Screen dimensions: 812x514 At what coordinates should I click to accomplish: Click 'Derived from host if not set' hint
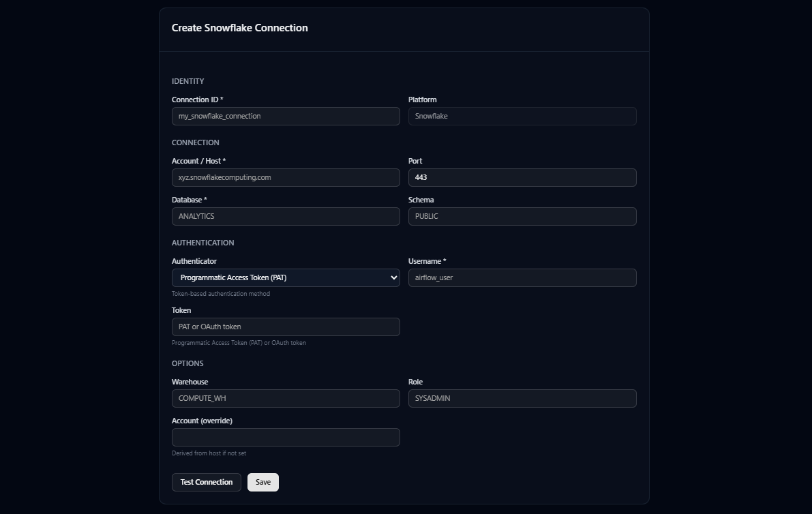pos(209,453)
